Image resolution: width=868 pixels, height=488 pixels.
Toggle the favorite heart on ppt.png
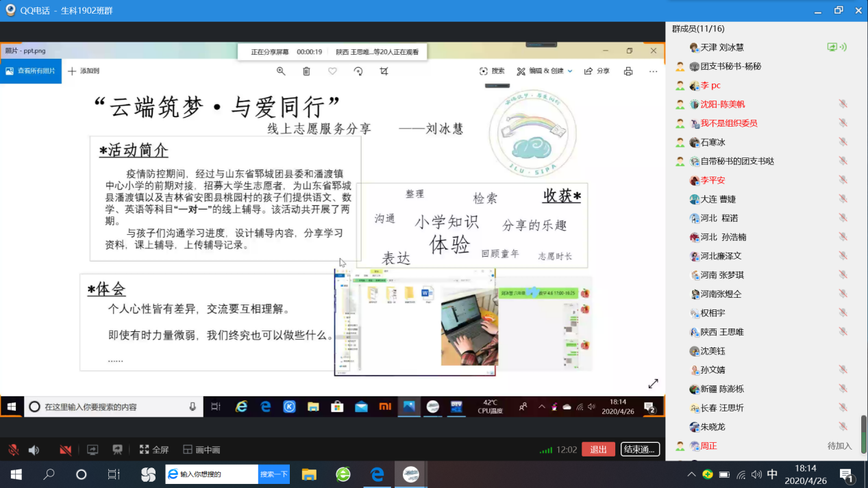[332, 70]
